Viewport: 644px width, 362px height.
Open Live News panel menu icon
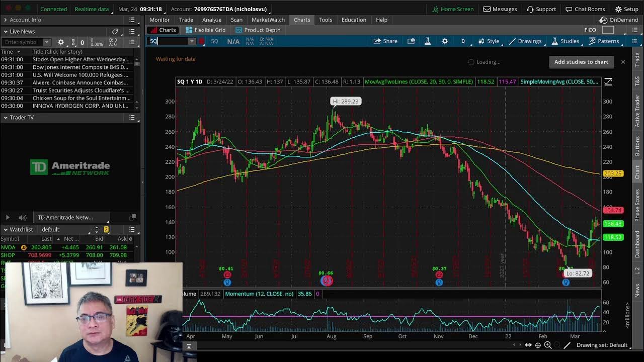tap(132, 31)
